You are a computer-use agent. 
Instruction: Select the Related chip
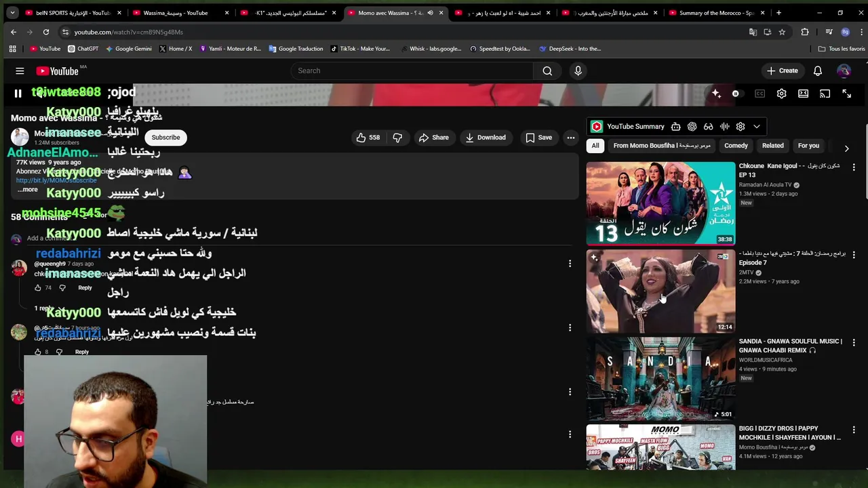click(772, 146)
